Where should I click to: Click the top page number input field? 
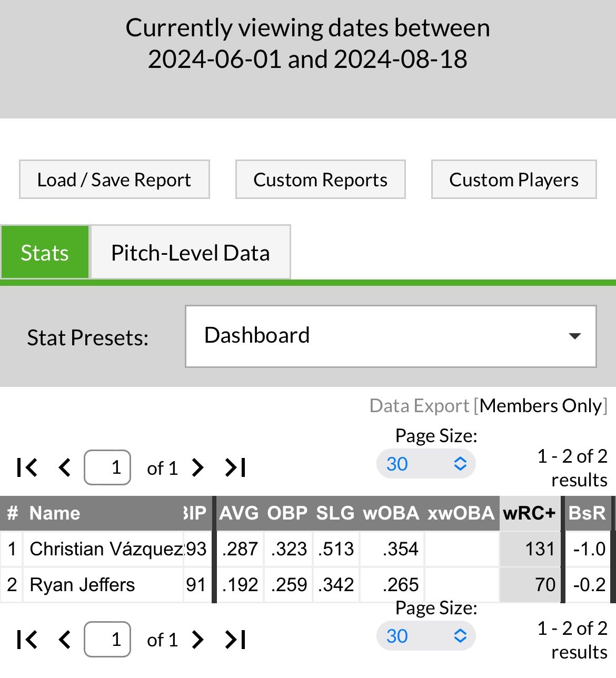pos(107,467)
